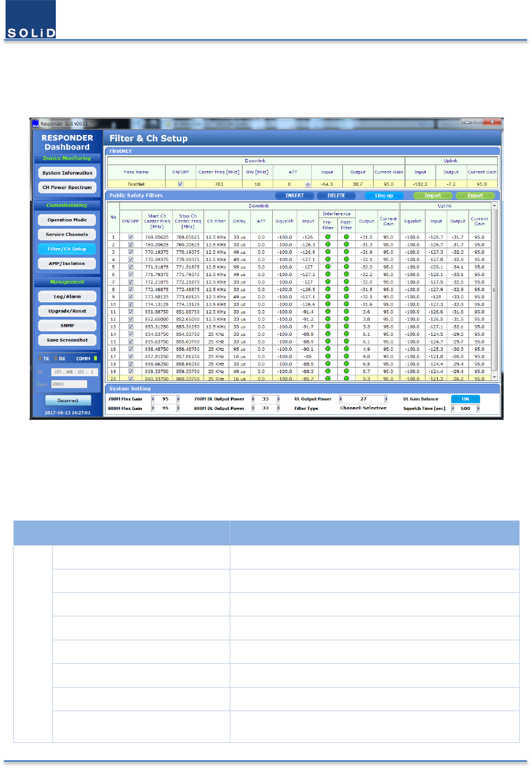Click FirstNet Center Freq cell 763
The image size is (532, 768).
pos(219,184)
